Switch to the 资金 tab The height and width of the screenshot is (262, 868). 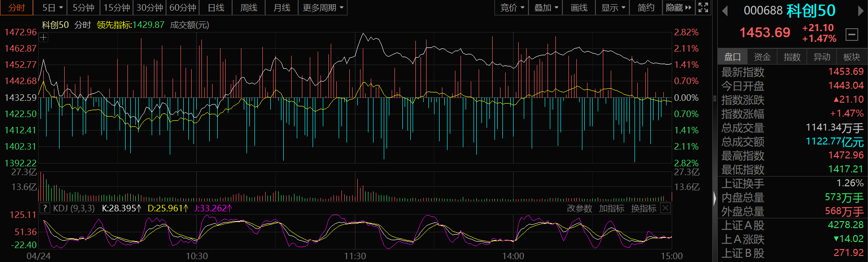tap(762, 57)
